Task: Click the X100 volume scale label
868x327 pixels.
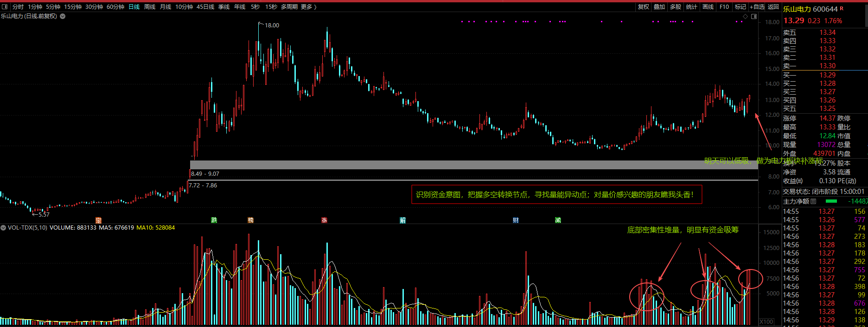Action: point(766,321)
